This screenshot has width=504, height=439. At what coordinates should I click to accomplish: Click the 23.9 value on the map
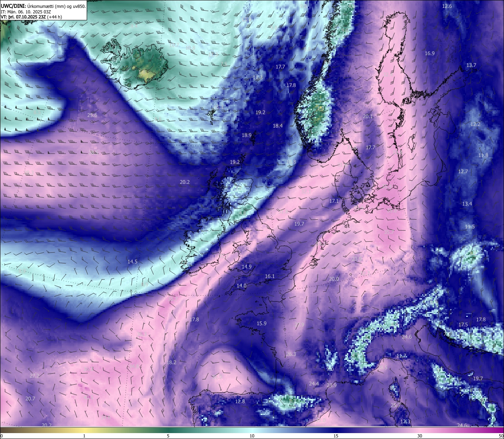point(332,385)
